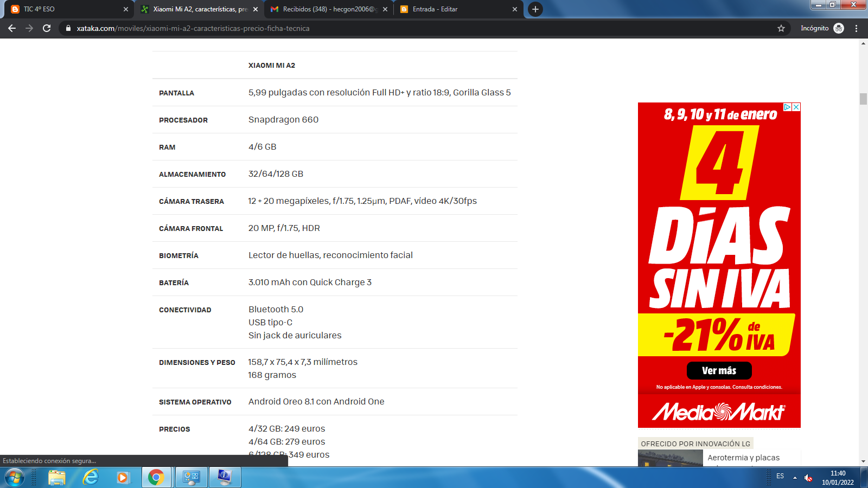Click the MediaMarkt logo in the ad
Screen dimensions: 868x488
tap(719, 412)
